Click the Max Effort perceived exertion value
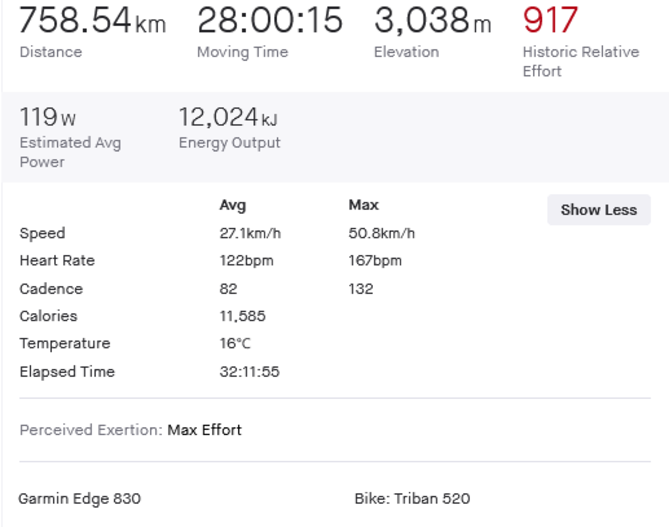Screen dimensions: 669x527 click(204, 430)
